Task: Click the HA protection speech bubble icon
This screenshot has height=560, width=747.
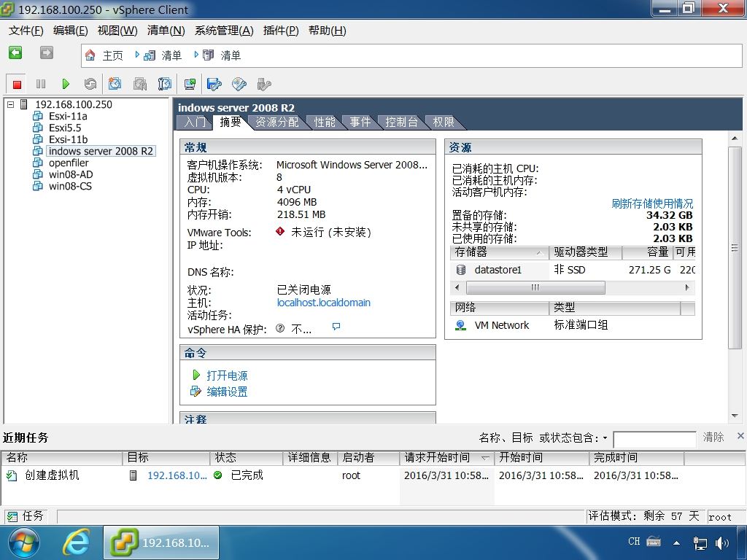Action: pos(336,327)
